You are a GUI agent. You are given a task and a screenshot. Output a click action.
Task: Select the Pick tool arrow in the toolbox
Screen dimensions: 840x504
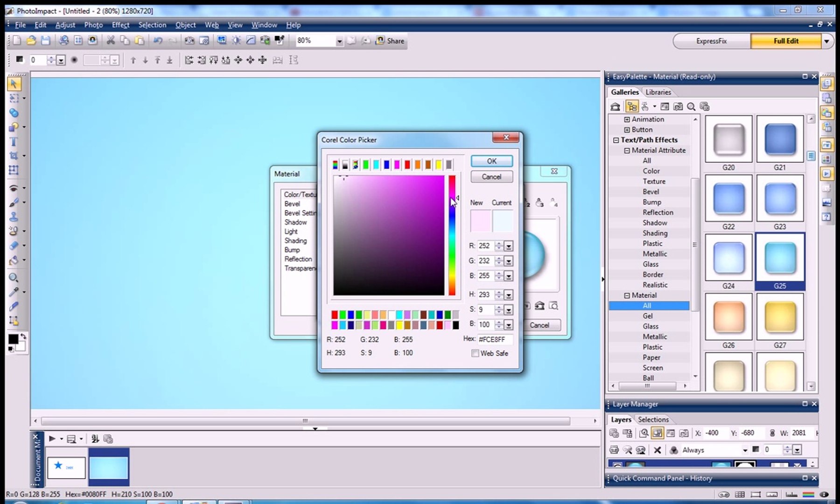(14, 84)
